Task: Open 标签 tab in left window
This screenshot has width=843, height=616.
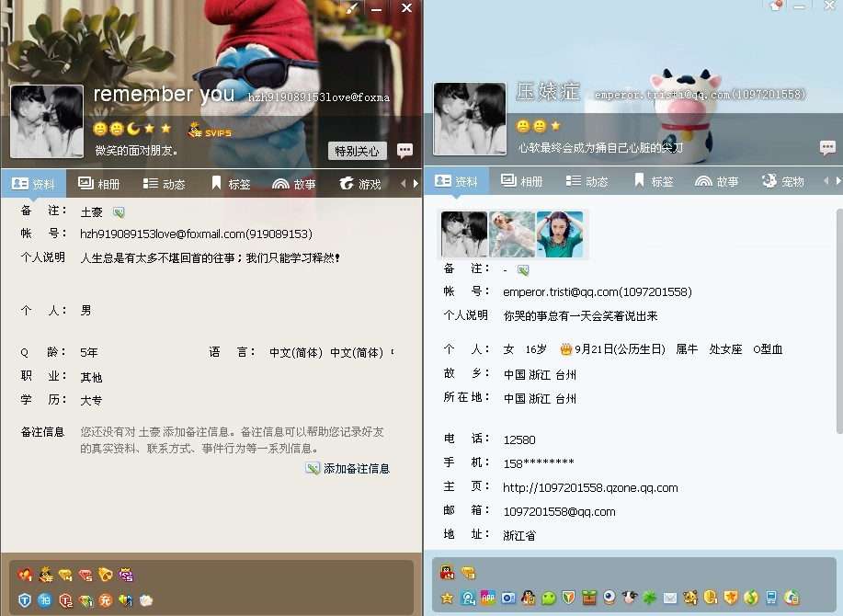Action: 231,184
